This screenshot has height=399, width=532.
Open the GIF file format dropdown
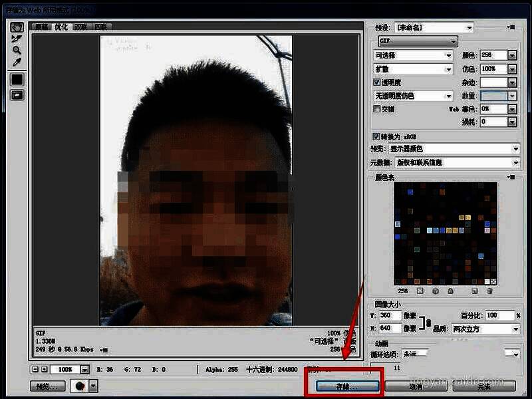point(416,41)
